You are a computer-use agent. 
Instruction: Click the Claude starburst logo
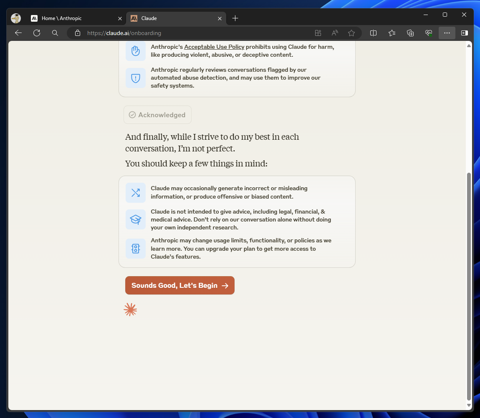[130, 310]
